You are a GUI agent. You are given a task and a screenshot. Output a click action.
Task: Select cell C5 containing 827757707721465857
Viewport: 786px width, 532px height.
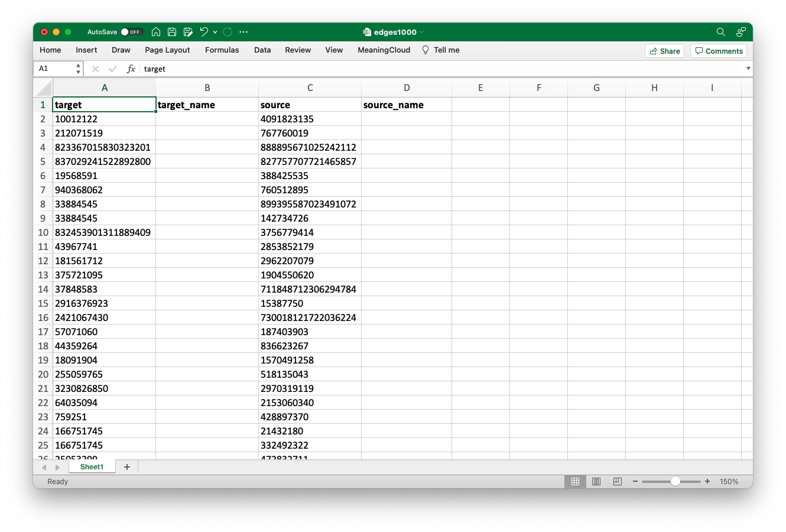[310, 161]
